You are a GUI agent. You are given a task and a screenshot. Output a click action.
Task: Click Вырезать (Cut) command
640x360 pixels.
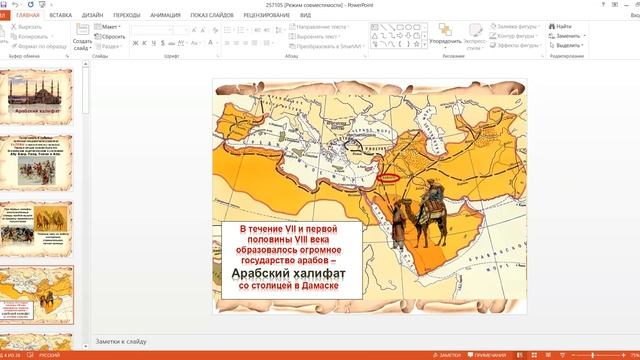[27, 27]
